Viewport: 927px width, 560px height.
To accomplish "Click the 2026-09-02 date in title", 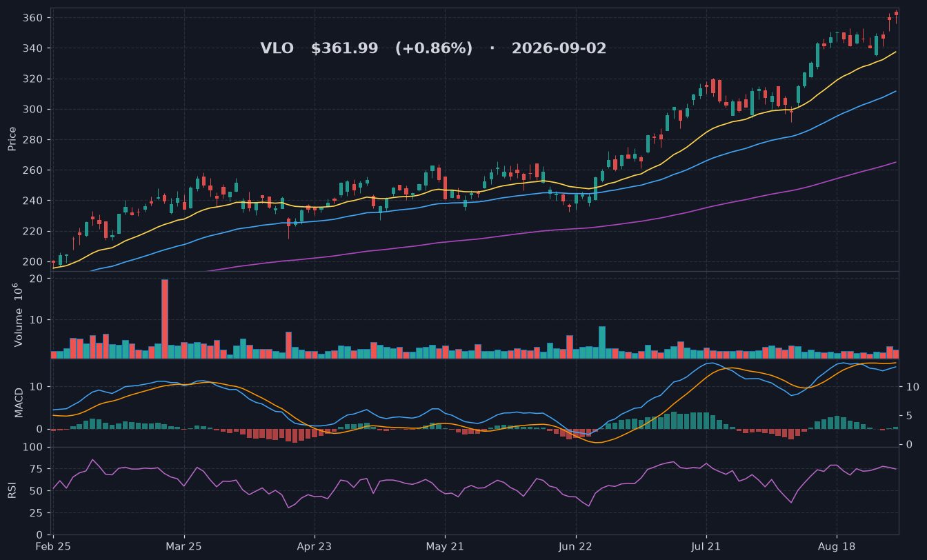I will point(559,48).
